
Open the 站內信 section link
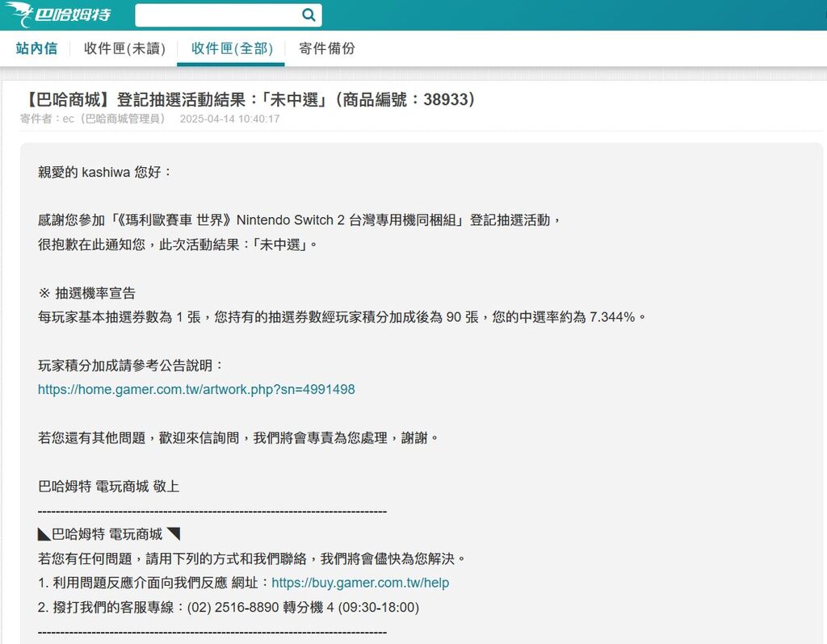coord(36,48)
